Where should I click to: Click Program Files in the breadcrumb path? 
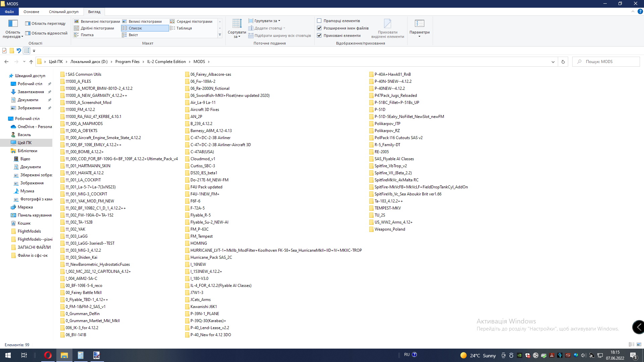127,62
